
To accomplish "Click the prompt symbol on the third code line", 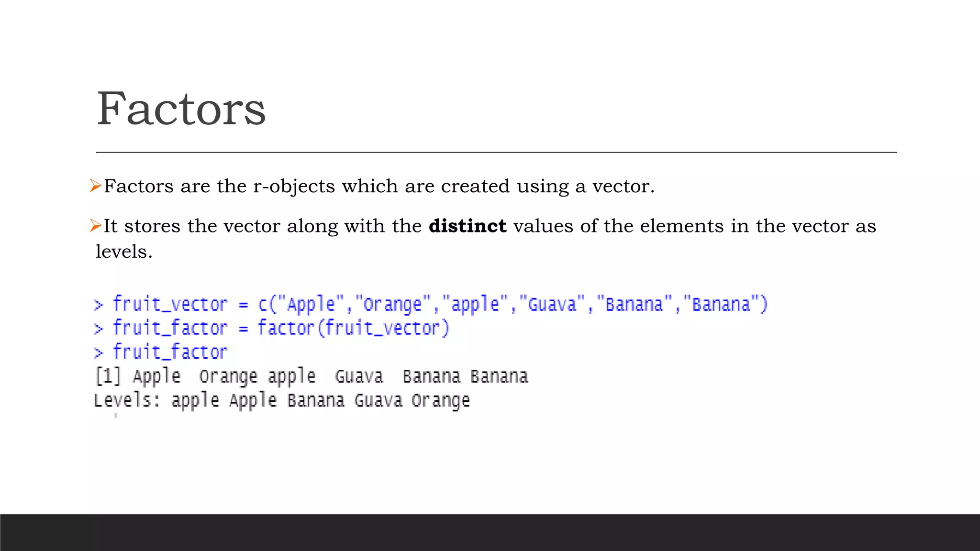I will [98, 353].
